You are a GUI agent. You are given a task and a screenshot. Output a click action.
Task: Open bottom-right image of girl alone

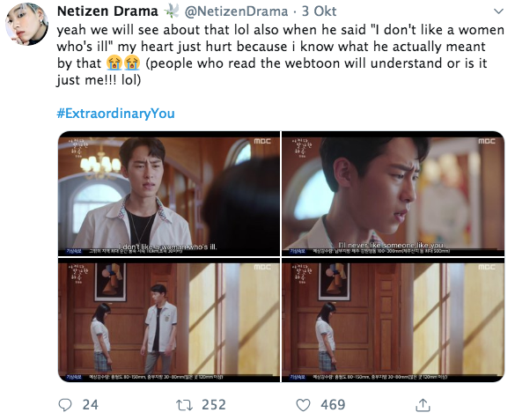pyautogui.click(x=394, y=320)
